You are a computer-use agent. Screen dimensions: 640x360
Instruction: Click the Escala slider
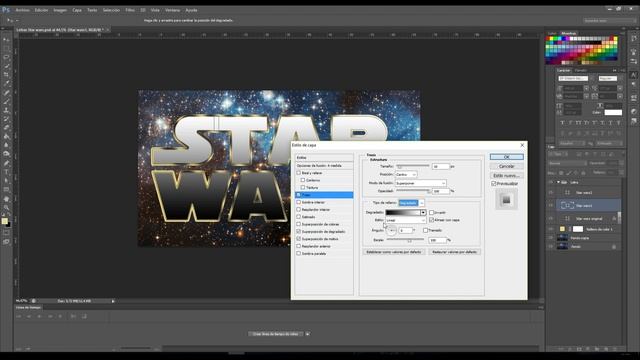click(405, 240)
